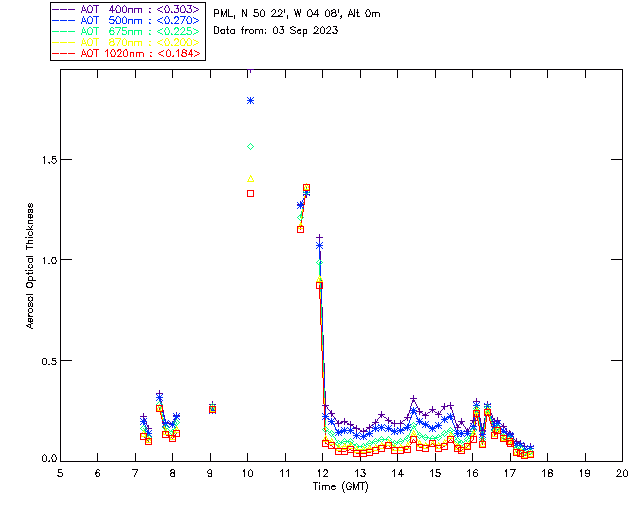Click the x-axis tick label 17
The width and height of the screenshot is (640, 512).
pos(510,473)
